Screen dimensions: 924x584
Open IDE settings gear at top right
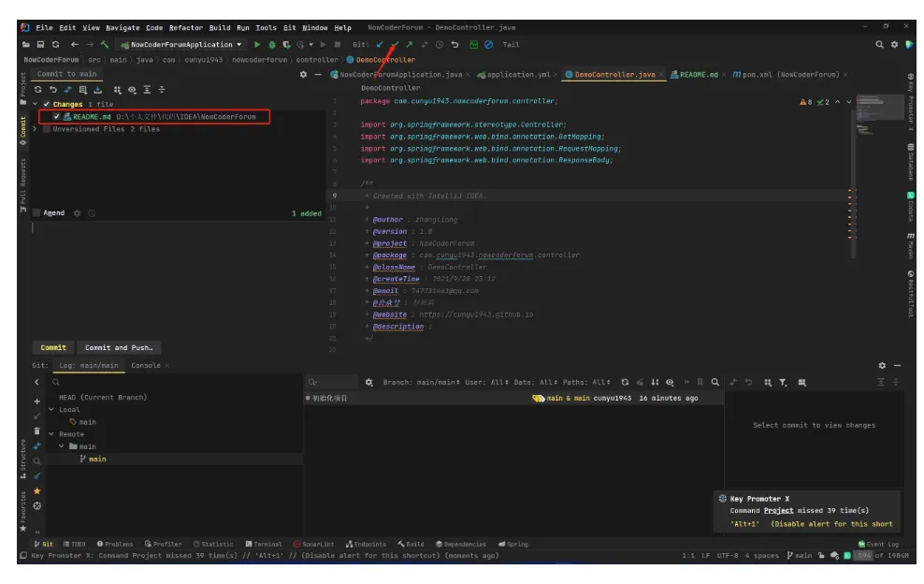(x=894, y=44)
